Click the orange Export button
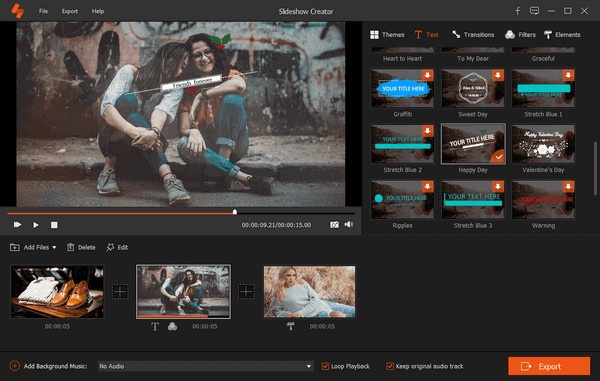 point(549,366)
